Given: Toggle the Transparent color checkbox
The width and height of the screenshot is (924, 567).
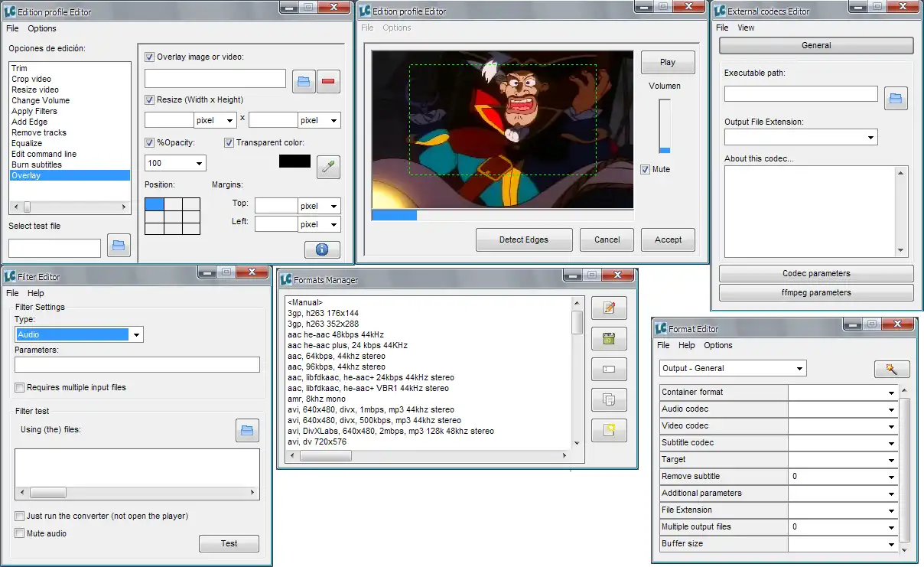Looking at the screenshot, I should [229, 142].
